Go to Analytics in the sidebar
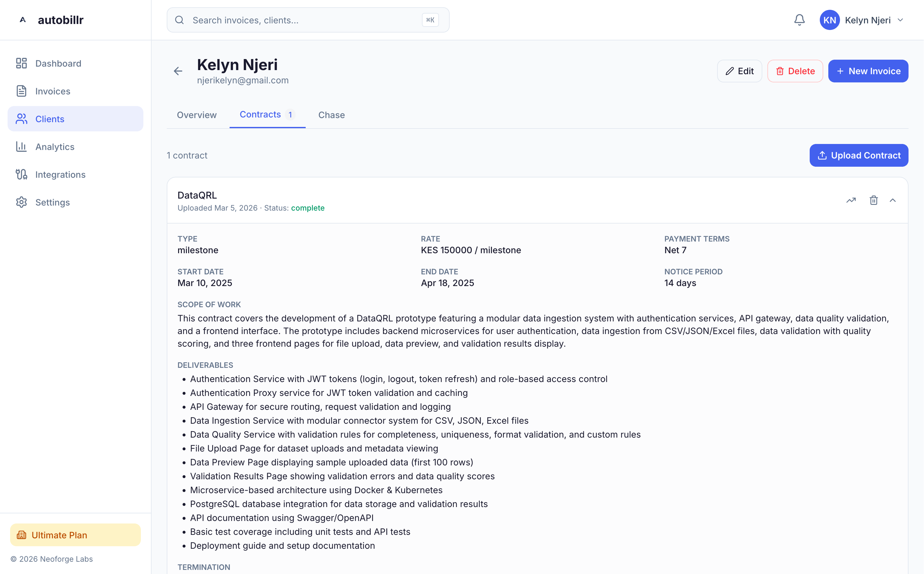924x574 pixels. (55, 146)
